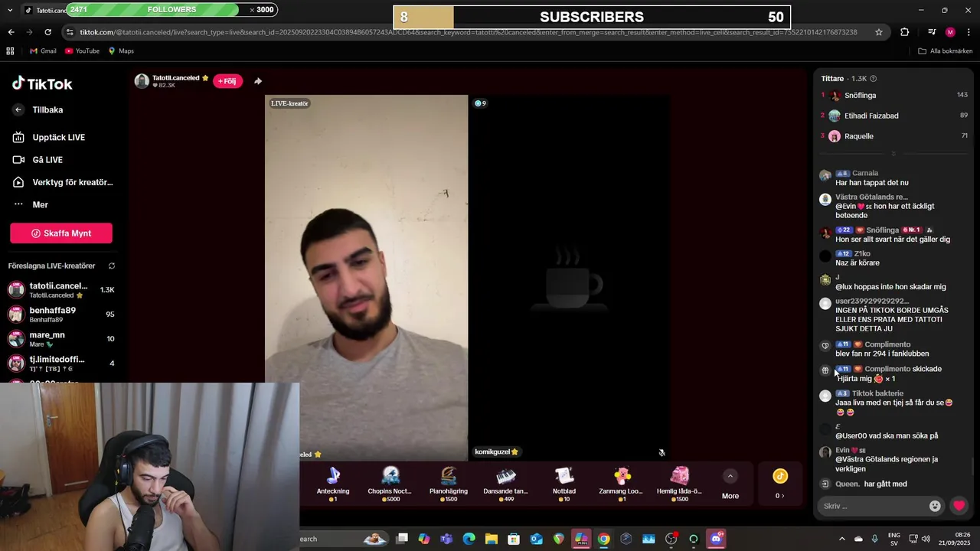Screen dimensions: 980x551
Task: Open tatotii.canceled suggested creator
Action: pyautogui.click(x=61, y=290)
